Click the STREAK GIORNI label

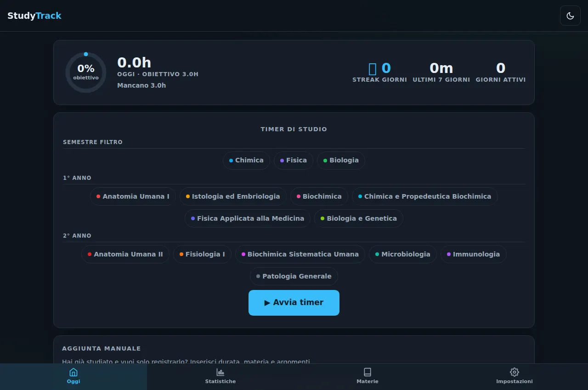click(x=380, y=80)
